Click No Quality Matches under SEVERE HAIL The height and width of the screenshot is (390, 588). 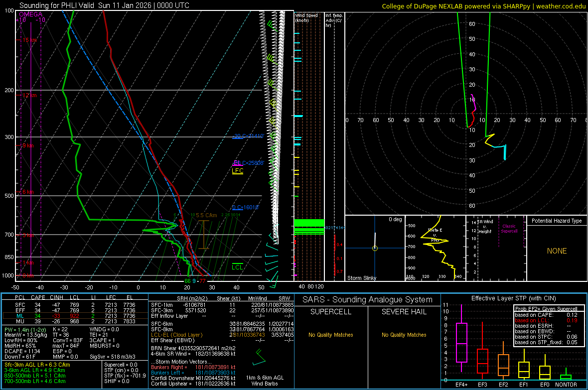point(404,335)
